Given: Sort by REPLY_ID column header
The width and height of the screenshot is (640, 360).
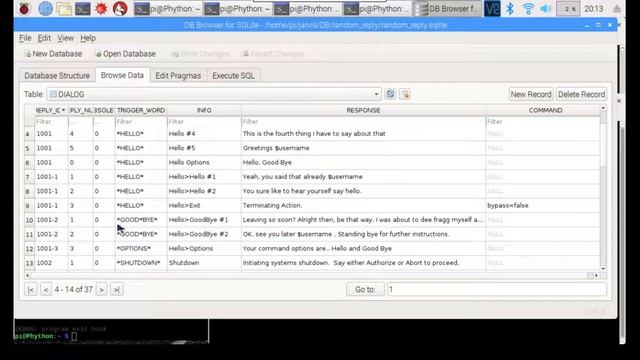Looking at the screenshot, I should (x=51, y=110).
